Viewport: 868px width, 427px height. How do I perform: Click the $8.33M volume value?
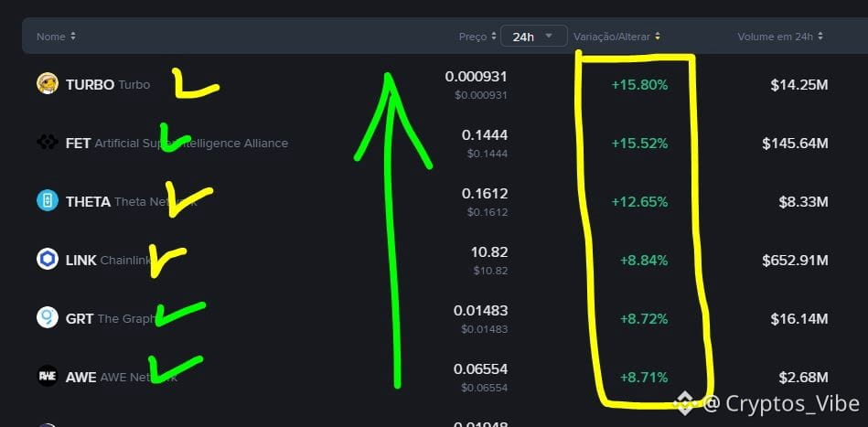[x=803, y=202]
